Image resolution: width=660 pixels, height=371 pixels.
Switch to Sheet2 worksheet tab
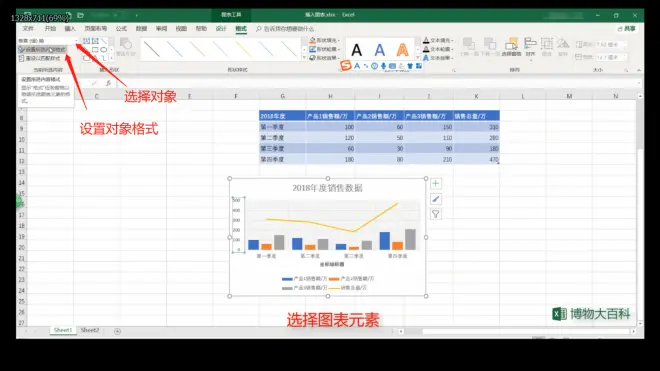(90, 330)
